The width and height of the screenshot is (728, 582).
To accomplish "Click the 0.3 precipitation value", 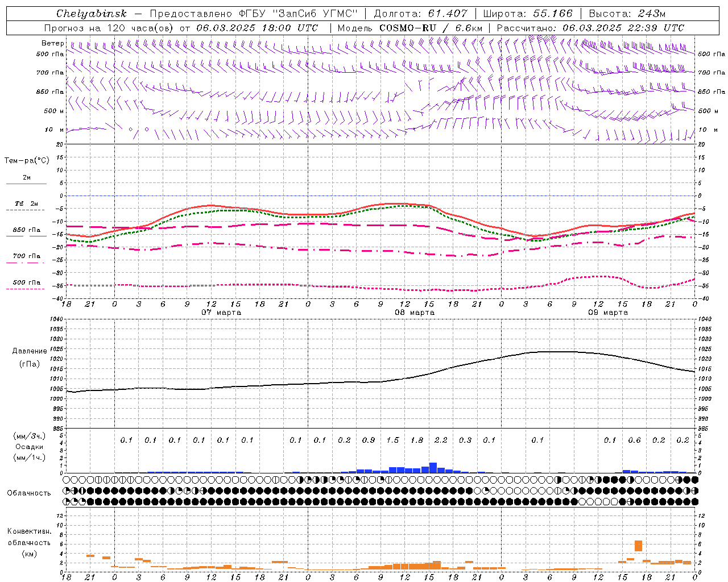I will click(x=465, y=440).
